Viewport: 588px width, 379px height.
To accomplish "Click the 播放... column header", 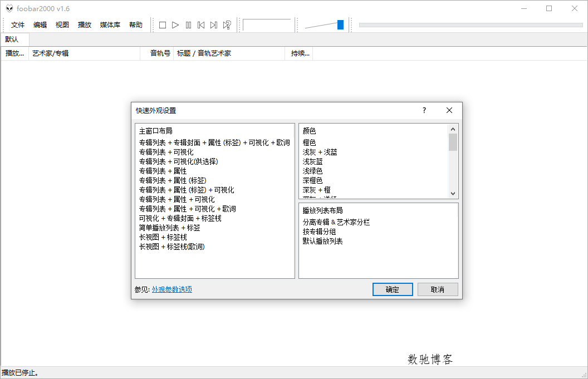I will click(x=15, y=53).
